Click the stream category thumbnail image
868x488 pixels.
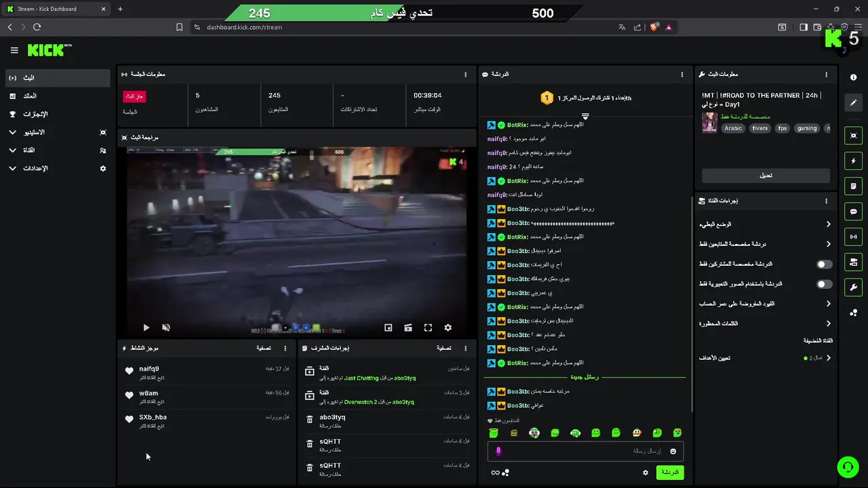click(x=709, y=123)
